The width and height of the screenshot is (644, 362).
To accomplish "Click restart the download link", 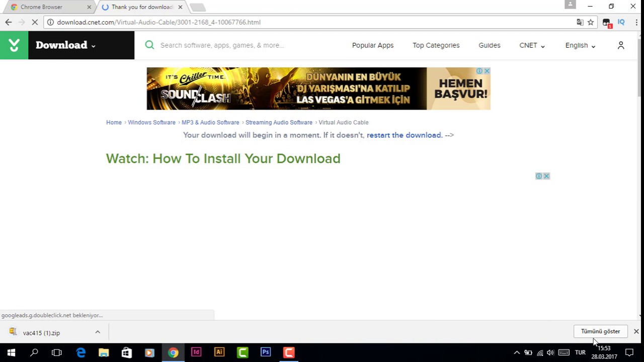I will (405, 135).
